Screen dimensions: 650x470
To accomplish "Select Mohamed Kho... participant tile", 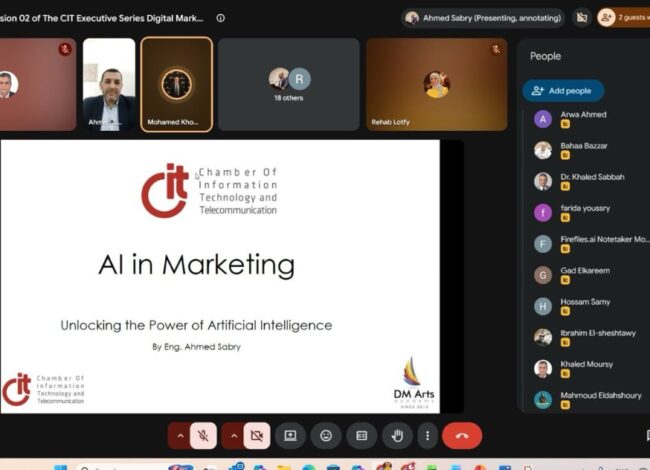I will coord(177,85).
